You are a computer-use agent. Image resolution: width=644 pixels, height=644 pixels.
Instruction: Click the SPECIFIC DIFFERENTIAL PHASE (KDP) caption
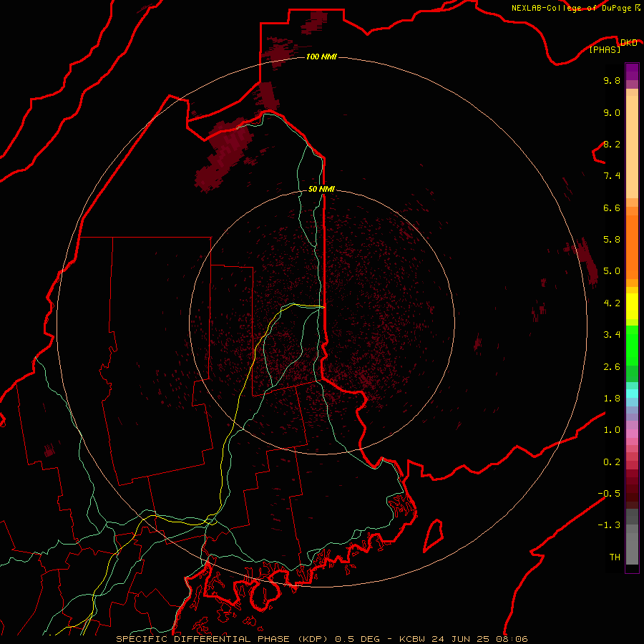click(221, 639)
